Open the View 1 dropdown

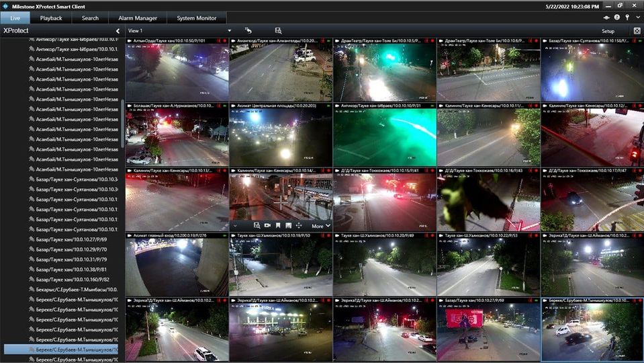tap(229, 31)
